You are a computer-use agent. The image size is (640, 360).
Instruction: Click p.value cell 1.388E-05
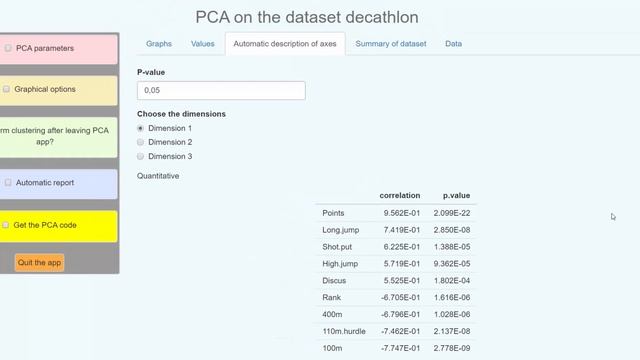[452, 247]
